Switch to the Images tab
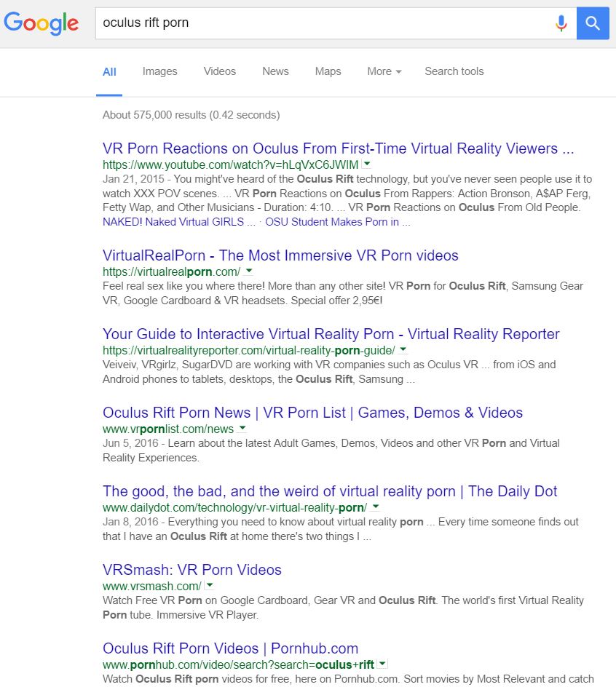 click(x=159, y=71)
